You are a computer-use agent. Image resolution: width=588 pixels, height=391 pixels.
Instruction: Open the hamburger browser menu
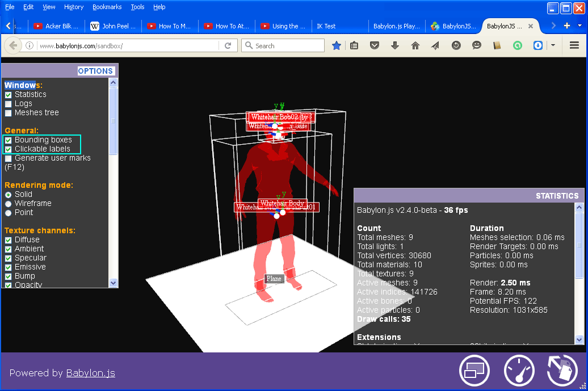tap(574, 45)
